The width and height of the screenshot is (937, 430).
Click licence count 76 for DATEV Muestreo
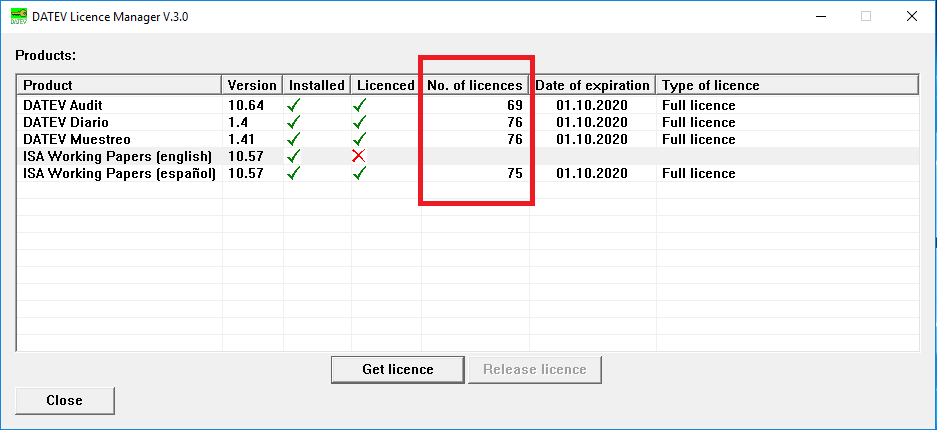point(515,139)
